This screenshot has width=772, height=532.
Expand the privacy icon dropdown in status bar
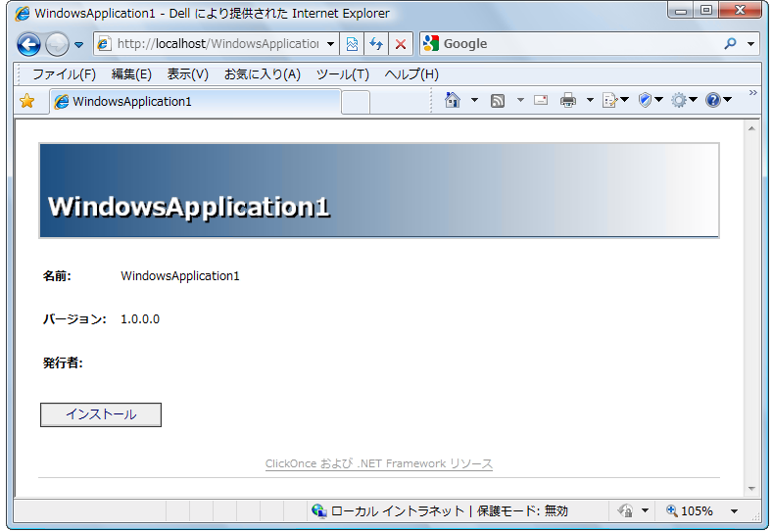(x=645, y=510)
